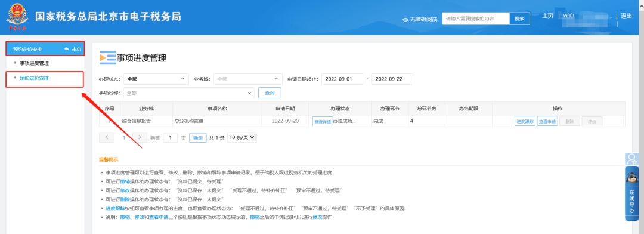Image resolution: width=644 pixels, height=234 pixels.
Task: Click the greyed 删除 button in the row
Action: pyautogui.click(x=569, y=121)
